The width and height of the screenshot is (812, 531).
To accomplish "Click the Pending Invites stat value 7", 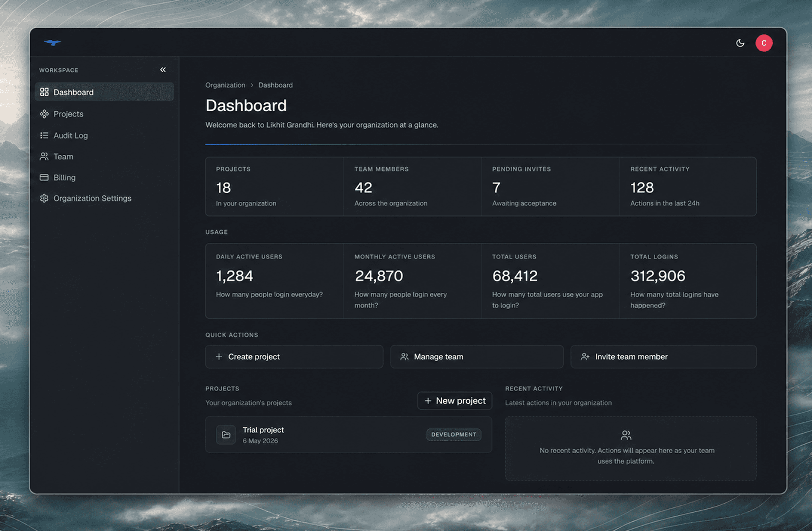I will (497, 188).
